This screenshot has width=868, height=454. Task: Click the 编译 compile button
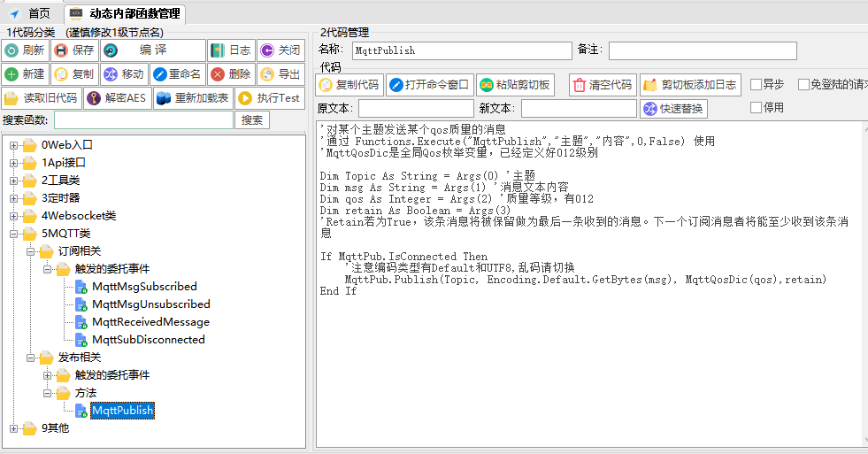[x=153, y=50]
